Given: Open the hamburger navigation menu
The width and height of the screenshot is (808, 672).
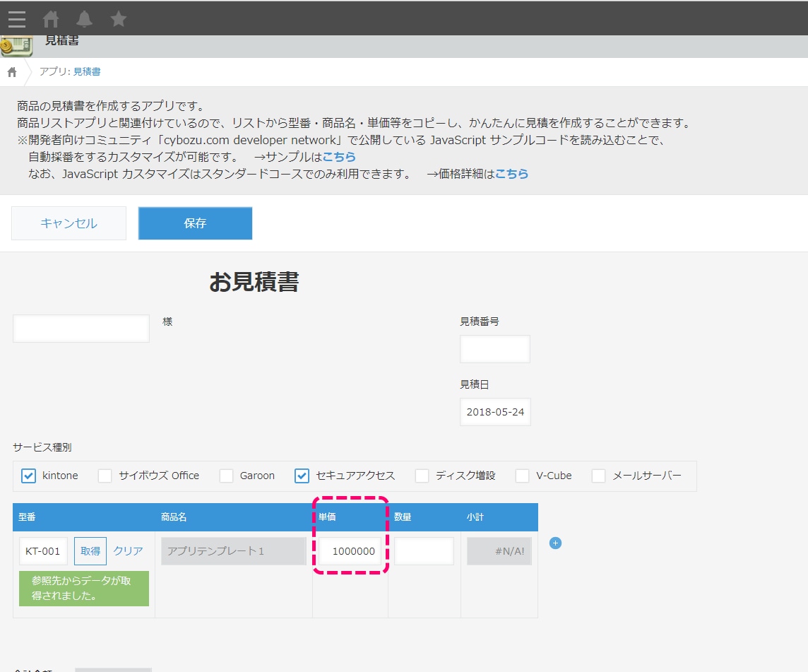Looking at the screenshot, I should (x=16, y=18).
